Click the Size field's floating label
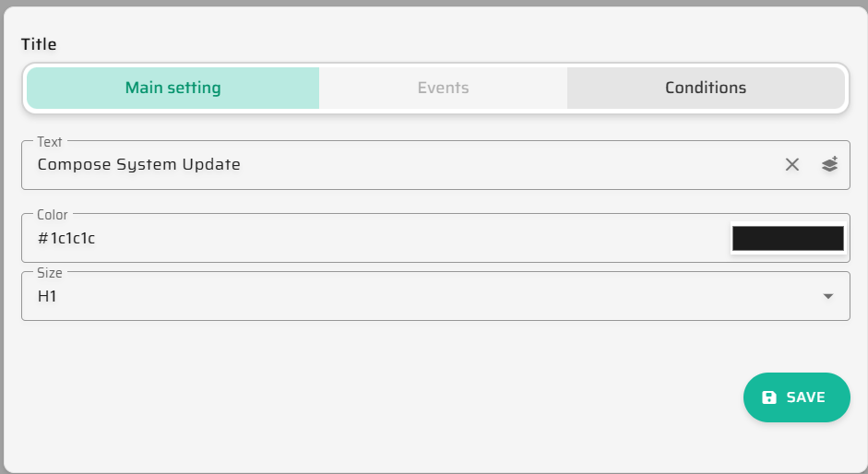This screenshot has height=474, width=868. coord(50,273)
